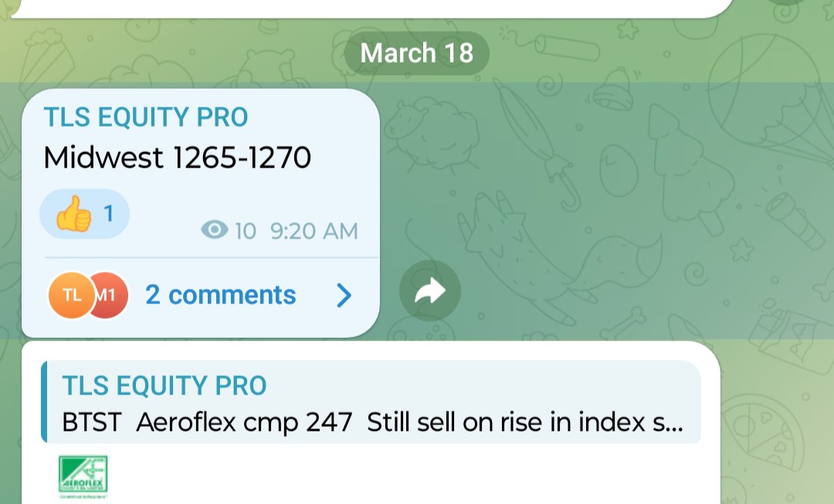Select the Midwest 1265-1270 message text

click(178, 157)
